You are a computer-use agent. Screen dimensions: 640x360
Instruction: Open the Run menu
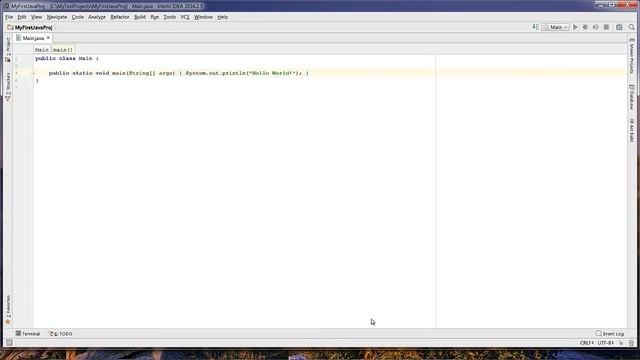155,17
